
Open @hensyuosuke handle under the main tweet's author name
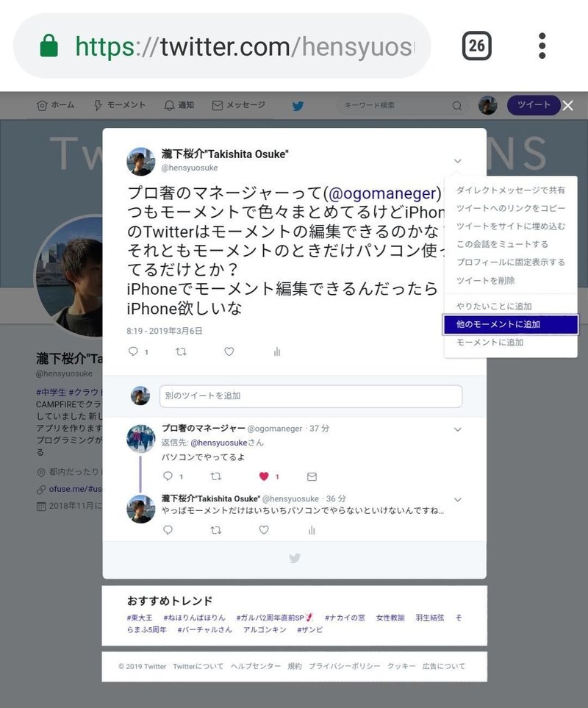190,168
